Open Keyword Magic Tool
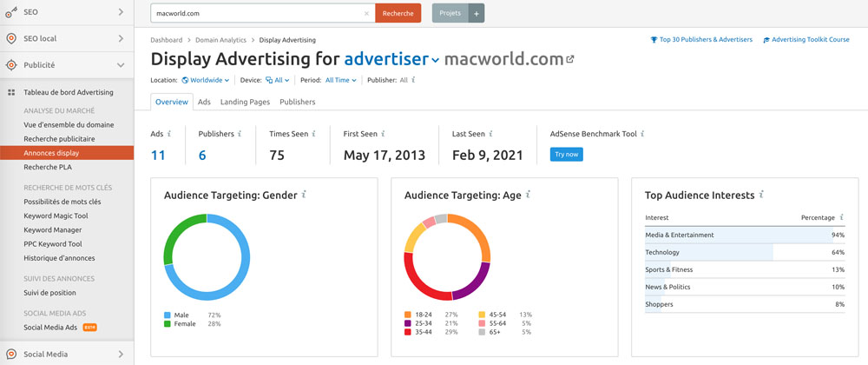Image resolution: width=868 pixels, height=365 pixels. (56, 216)
